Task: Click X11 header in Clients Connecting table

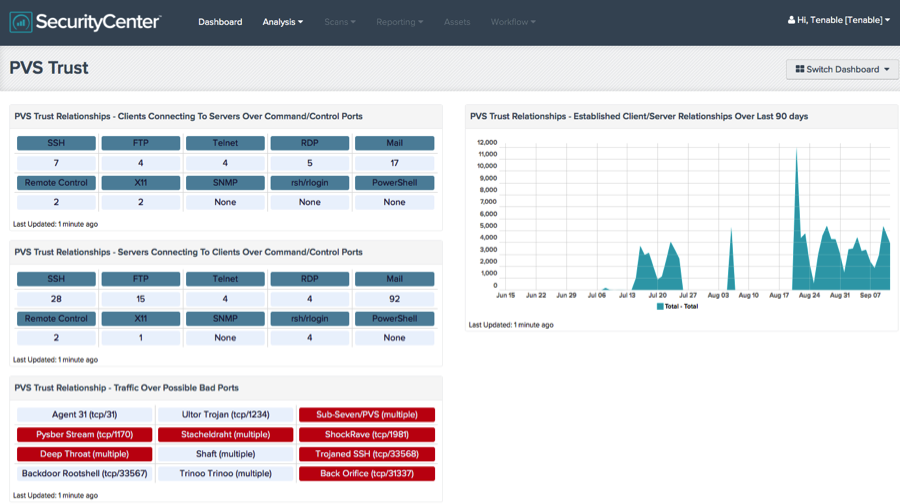Action: pos(141,183)
